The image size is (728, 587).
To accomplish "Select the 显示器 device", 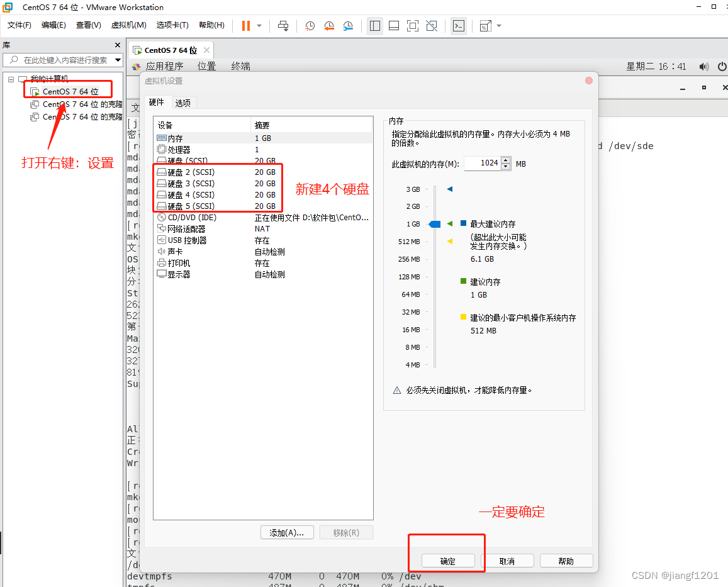I will tap(264, 274).
